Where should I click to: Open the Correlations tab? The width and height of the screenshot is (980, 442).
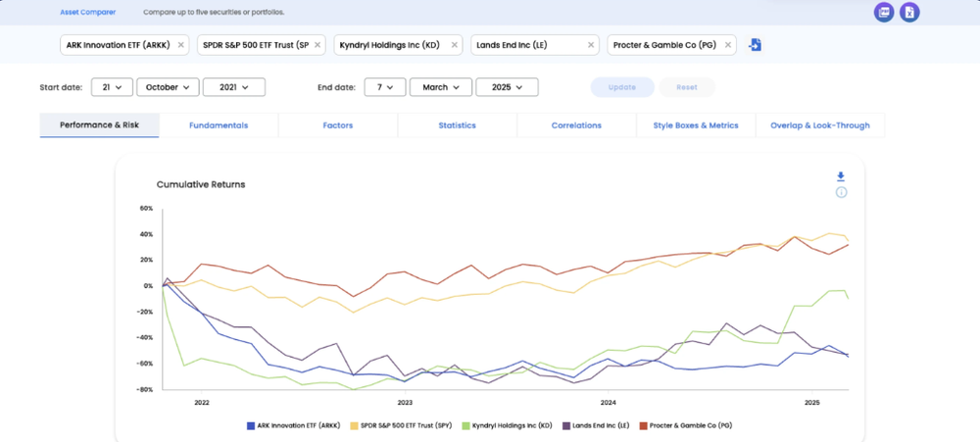tap(576, 125)
